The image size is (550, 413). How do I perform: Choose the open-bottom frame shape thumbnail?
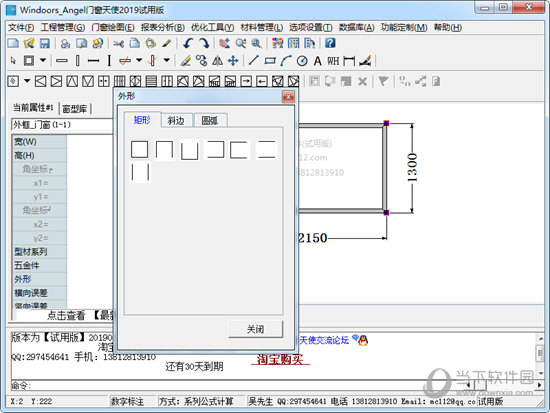click(164, 150)
